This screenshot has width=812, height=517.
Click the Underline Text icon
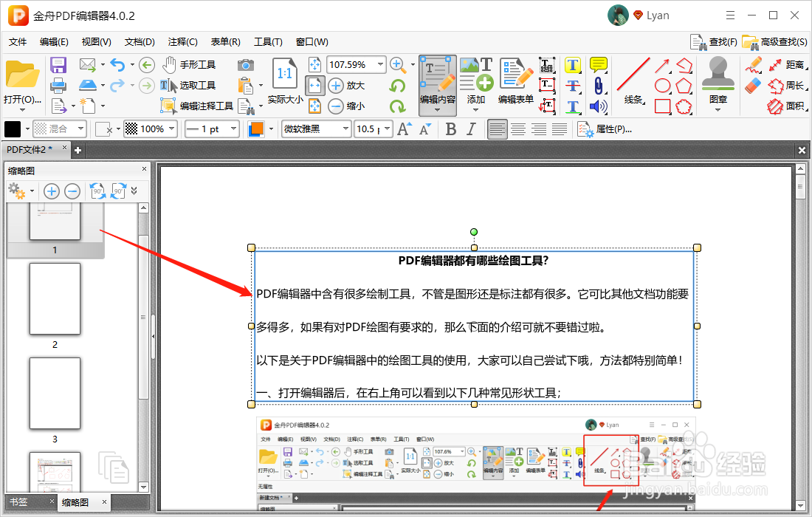(x=572, y=106)
